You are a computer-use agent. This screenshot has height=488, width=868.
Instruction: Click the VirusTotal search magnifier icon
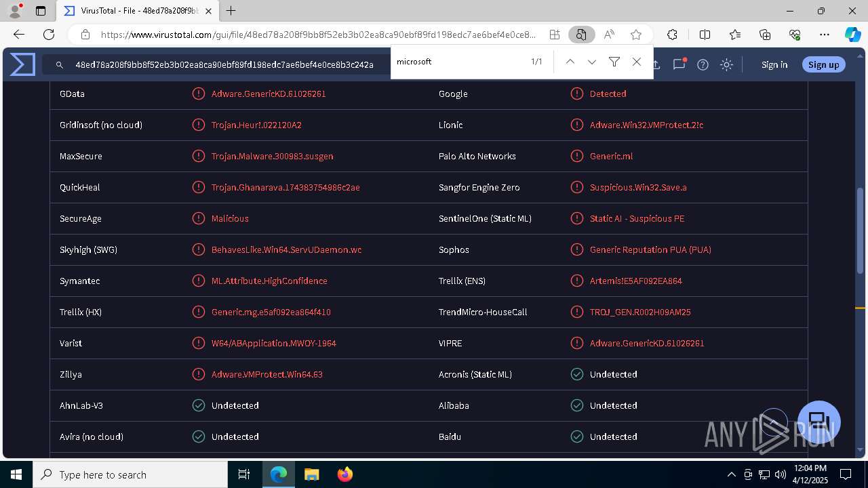pos(60,64)
